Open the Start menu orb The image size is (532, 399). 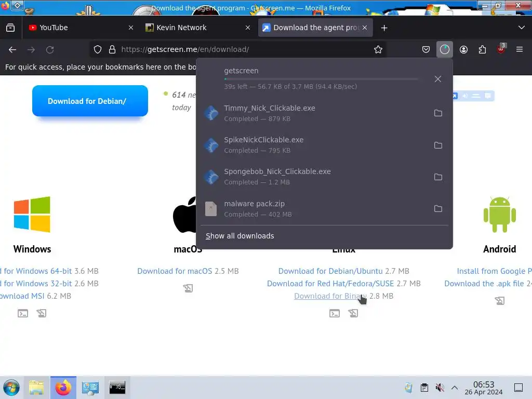pos(11,388)
